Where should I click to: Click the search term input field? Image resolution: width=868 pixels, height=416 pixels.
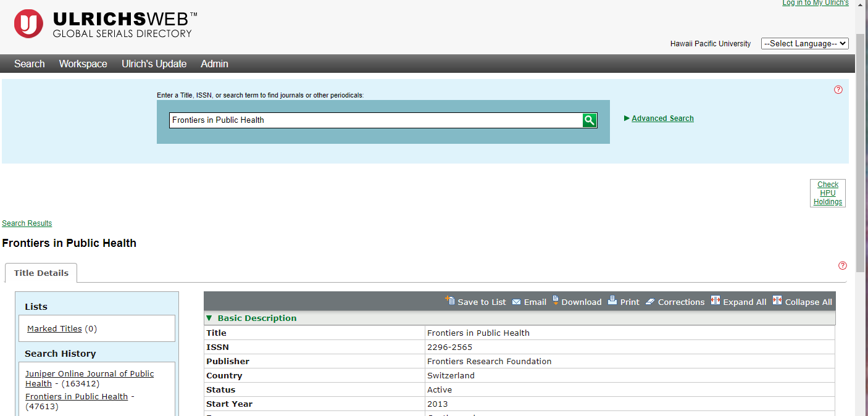(x=376, y=120)
